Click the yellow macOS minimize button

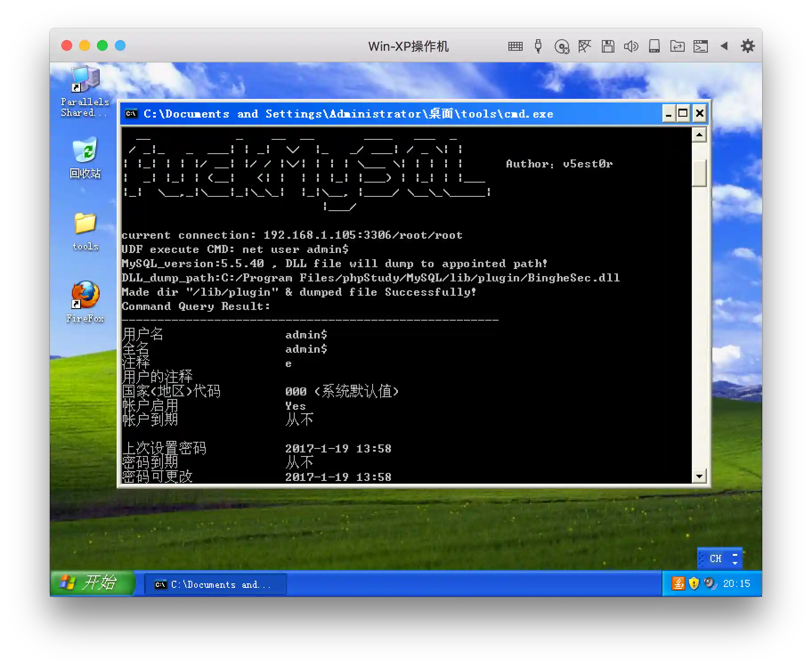pyautogui.click(x=85, y=45)
